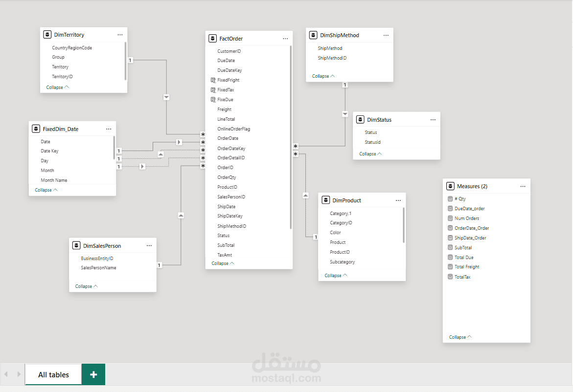
Task: Select the TerritoryID field in DimTerritory
Action: [62, 77]
